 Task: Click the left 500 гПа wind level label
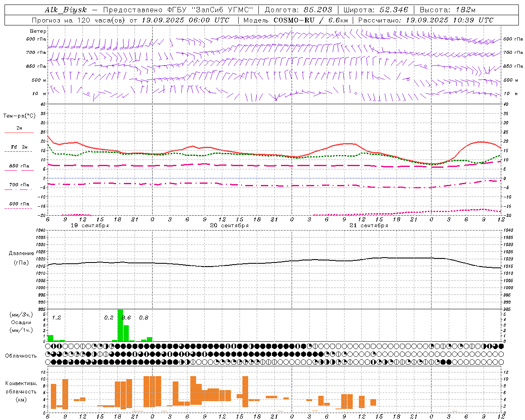[36, 39]
